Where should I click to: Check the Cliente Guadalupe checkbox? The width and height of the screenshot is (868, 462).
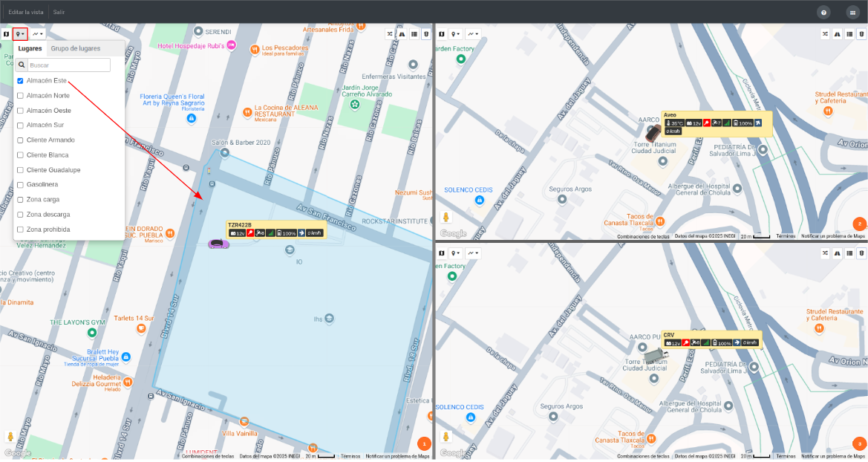pos(20,171)
